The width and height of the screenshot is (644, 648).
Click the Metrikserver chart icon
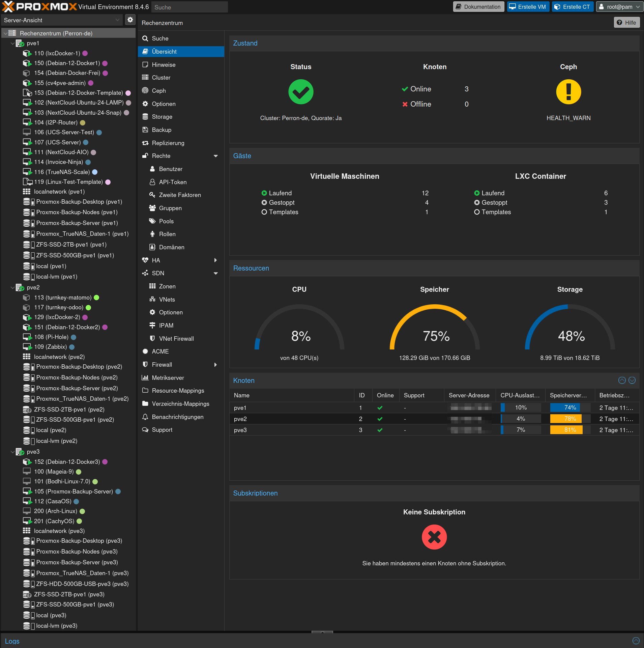pos(145,378)
